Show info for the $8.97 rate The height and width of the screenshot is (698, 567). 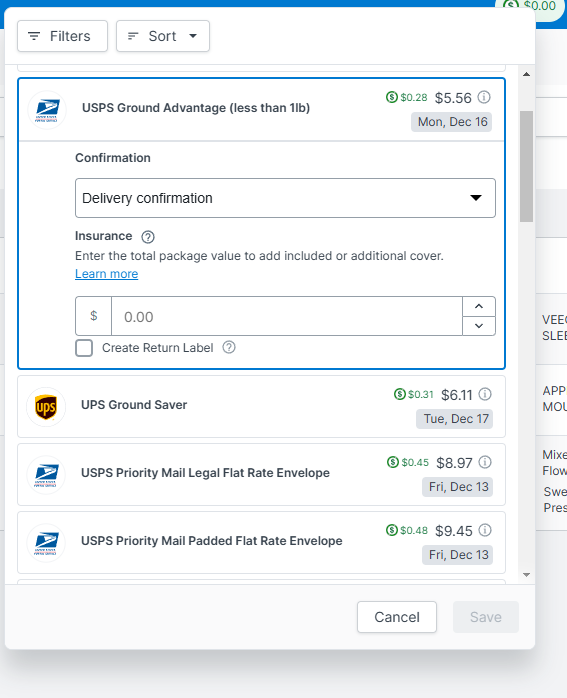pos(485,462)
